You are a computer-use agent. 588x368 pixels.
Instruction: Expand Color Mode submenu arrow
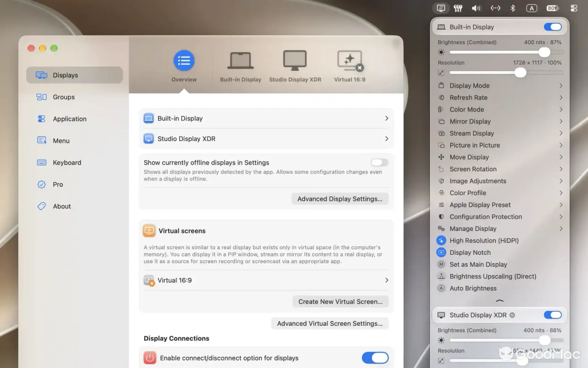561,109
